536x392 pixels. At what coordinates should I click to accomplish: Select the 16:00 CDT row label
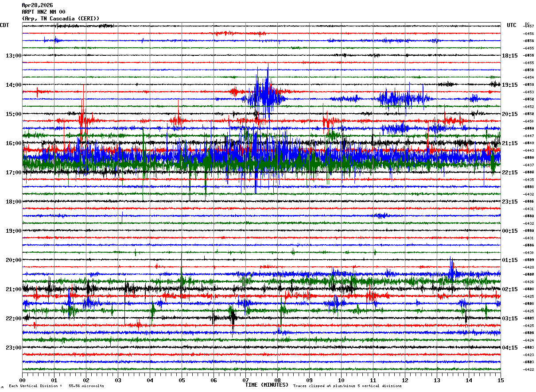point(13,143)
